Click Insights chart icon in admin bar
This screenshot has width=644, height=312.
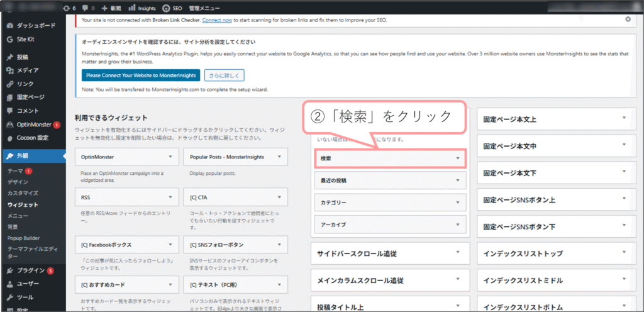click(x=132, y=8)
